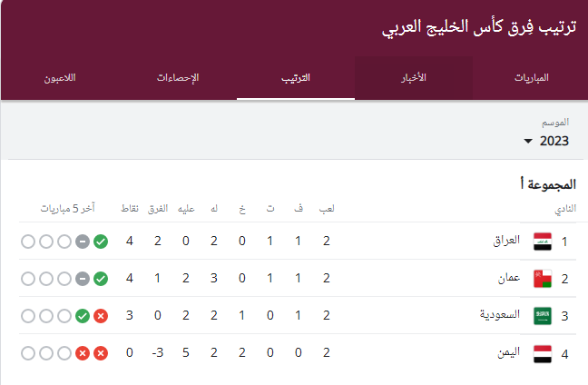Click the season dropdown arrow
The height and width of the screenshot is (385, 588).
(529, 142)
